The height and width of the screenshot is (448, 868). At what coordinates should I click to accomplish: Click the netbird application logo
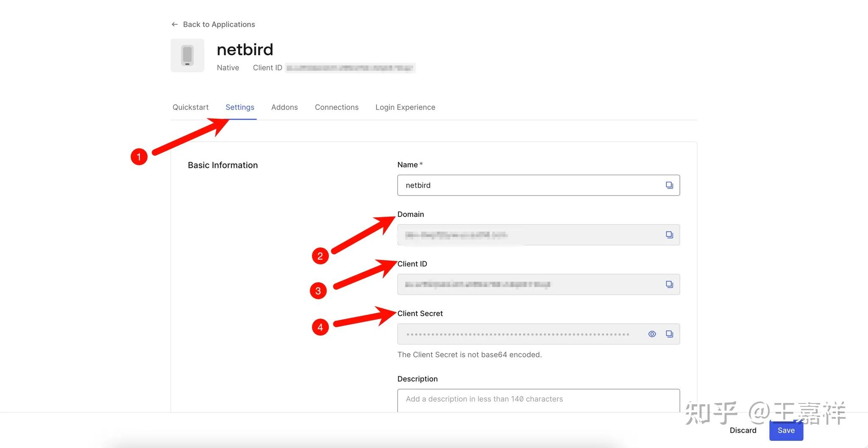point(187,55)
